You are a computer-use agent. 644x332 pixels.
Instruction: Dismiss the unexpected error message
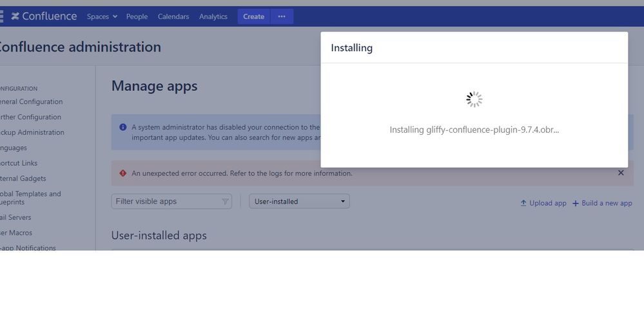[x=621, y=173]
